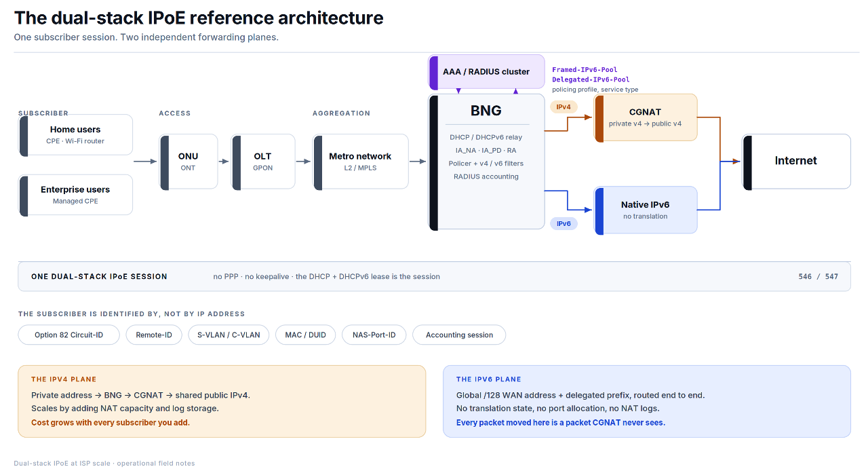Select the AGGREGATION section label
The image size is (868, 473).
tap(341, 113)
